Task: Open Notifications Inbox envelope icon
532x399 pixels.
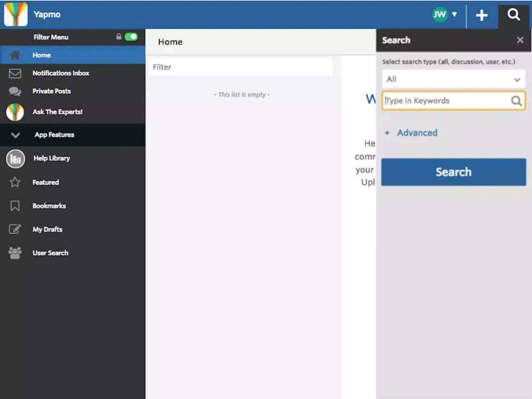Action: [x=15, y=73]
